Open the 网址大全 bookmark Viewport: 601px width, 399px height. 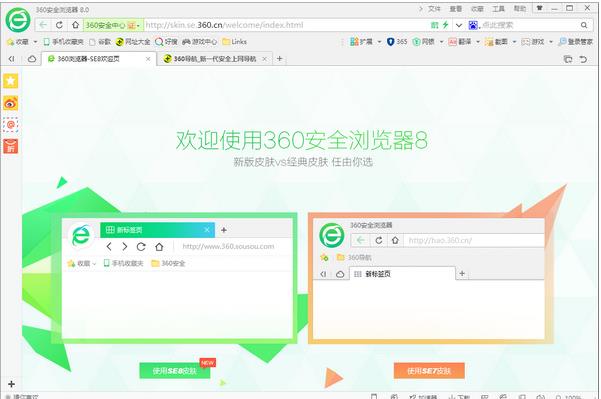[x=133, y=42]
